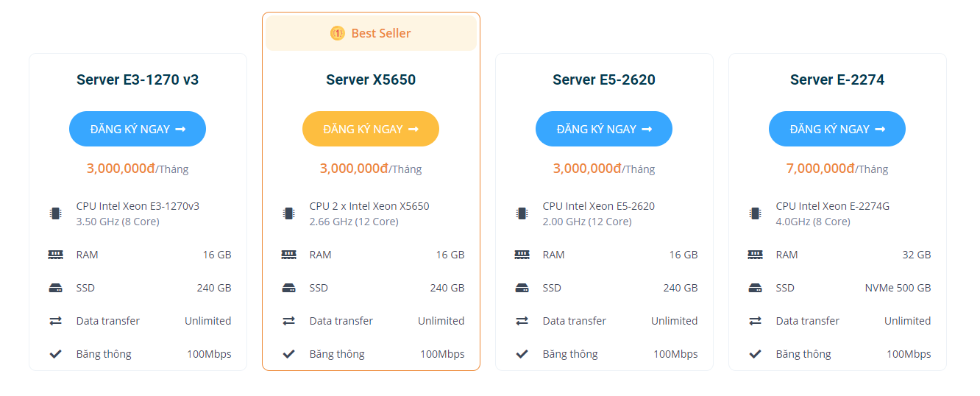Click the RAM icon for Server E5-2620
The width and height of the screenshot is (980, 396).
tap(522, 255)
